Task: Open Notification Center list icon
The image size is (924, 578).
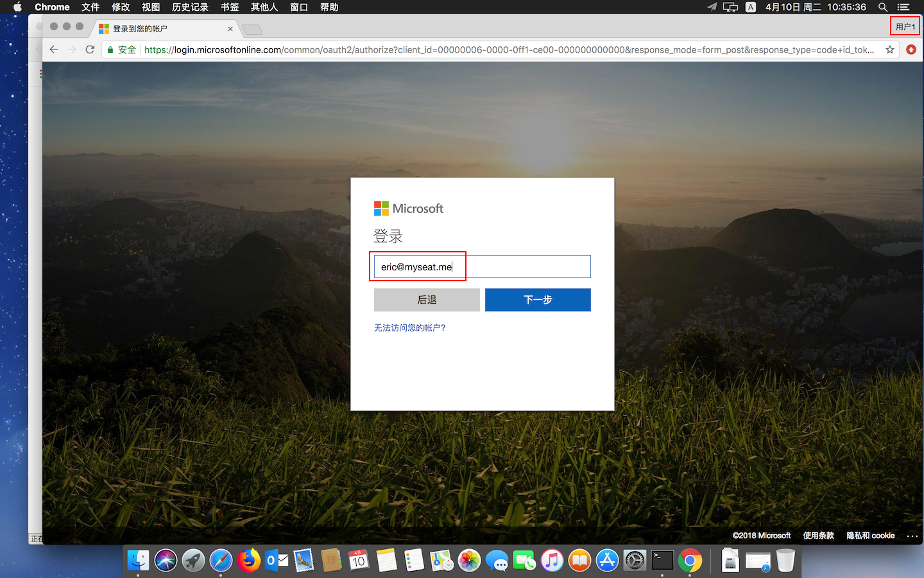Action: pyautogui.click(x=903, y=7)
